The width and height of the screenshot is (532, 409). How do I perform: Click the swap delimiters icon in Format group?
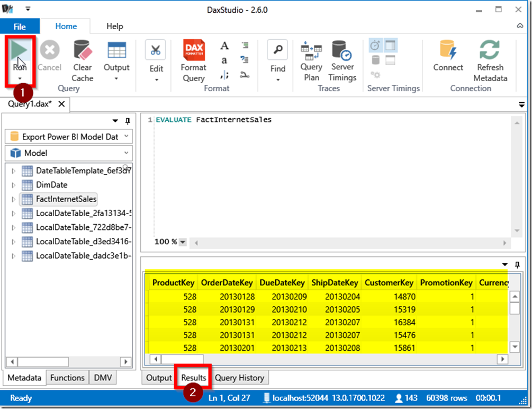(224, 75)
